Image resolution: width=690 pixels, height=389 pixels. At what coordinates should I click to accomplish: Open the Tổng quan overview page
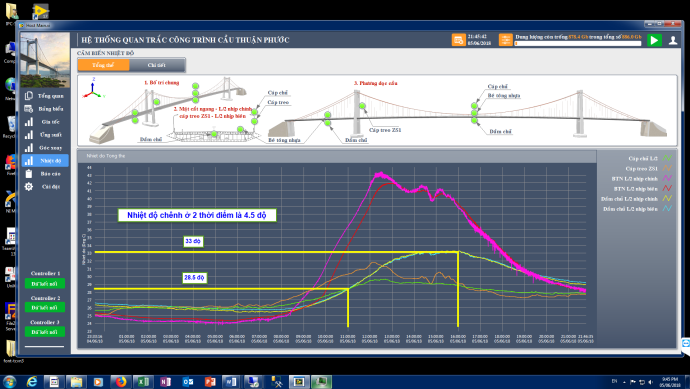pyautogui.click(x=45, y=95)
